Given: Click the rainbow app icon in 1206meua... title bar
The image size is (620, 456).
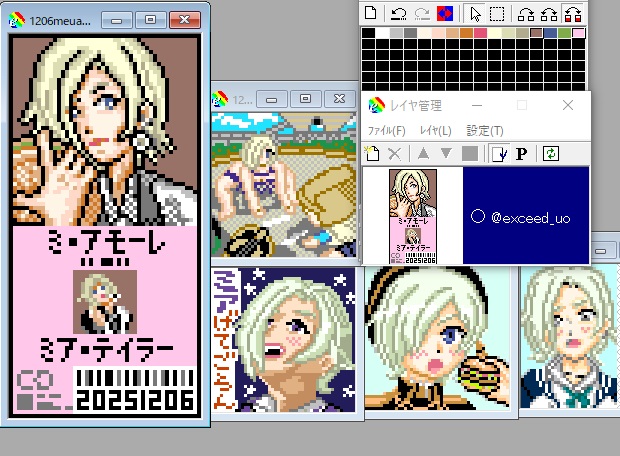Looking at the screenshot, I should pos(16,20).
